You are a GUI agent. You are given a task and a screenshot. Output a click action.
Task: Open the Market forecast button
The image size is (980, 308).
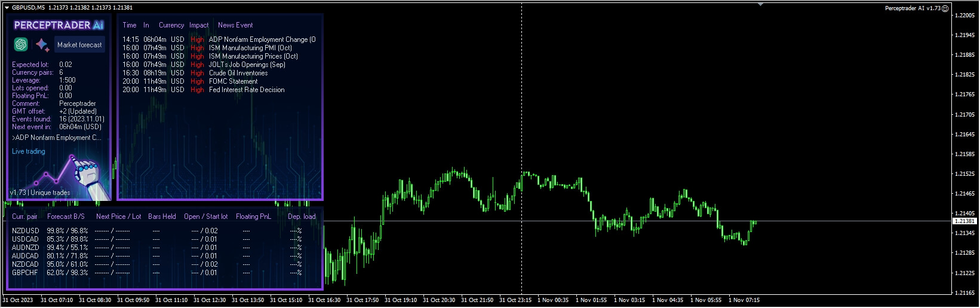point(79,45)
